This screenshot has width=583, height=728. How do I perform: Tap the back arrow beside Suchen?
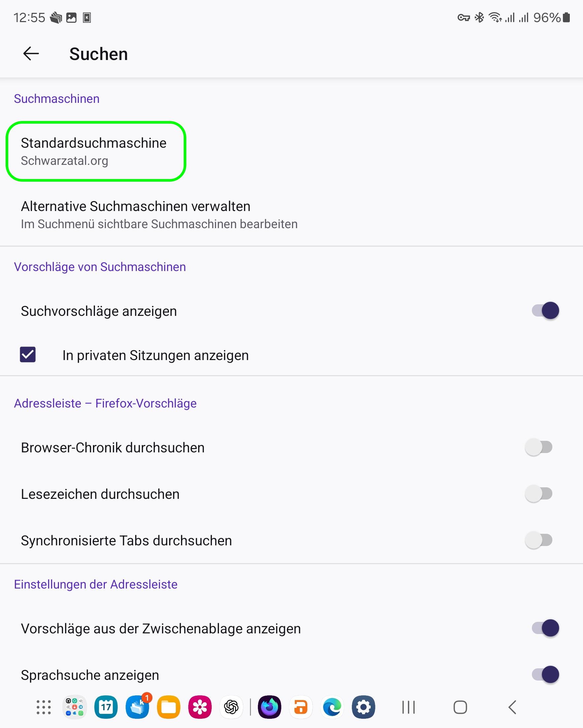click(x=31, y=54)
